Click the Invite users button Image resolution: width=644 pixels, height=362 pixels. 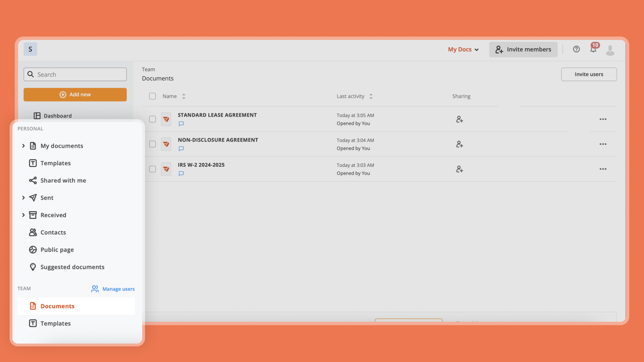pyautogui.click(x=589, y=74)
